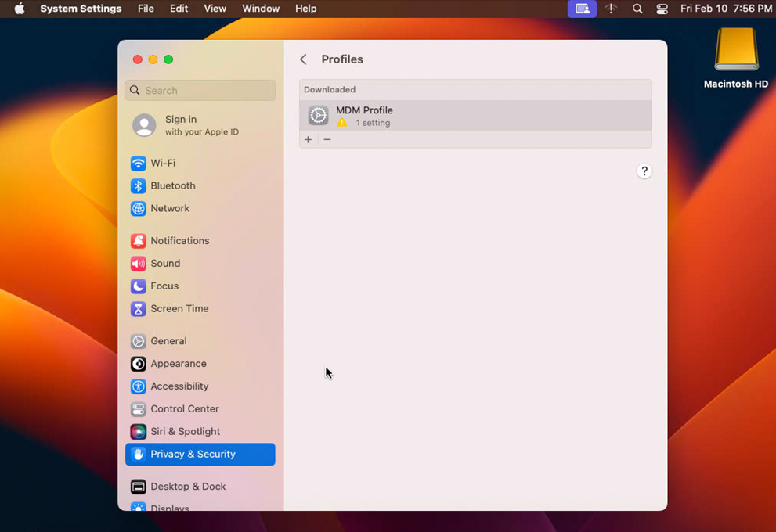This screenshot has height=532, width=776.
Task: Open Control Center in menu bar
Action: pos(662,9)
